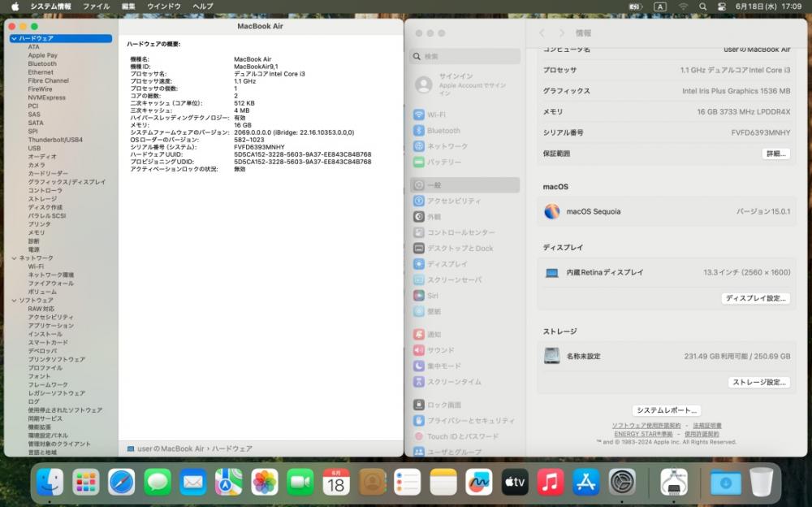Image resolution: width=812 pixels, height=507 pixels.
Task: Open the Trash in Dock
Action: 762,482
